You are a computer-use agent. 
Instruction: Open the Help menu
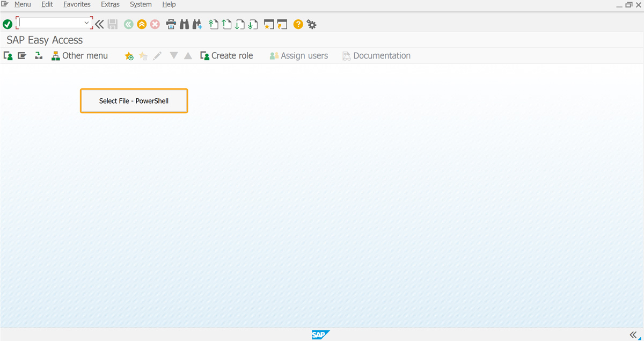point(169,4)
